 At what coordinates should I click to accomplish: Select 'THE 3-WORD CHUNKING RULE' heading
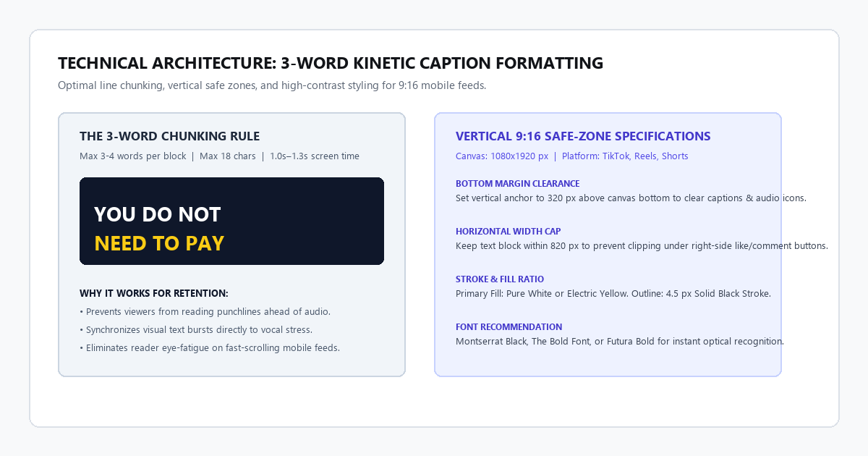click(x=169, y=136)
